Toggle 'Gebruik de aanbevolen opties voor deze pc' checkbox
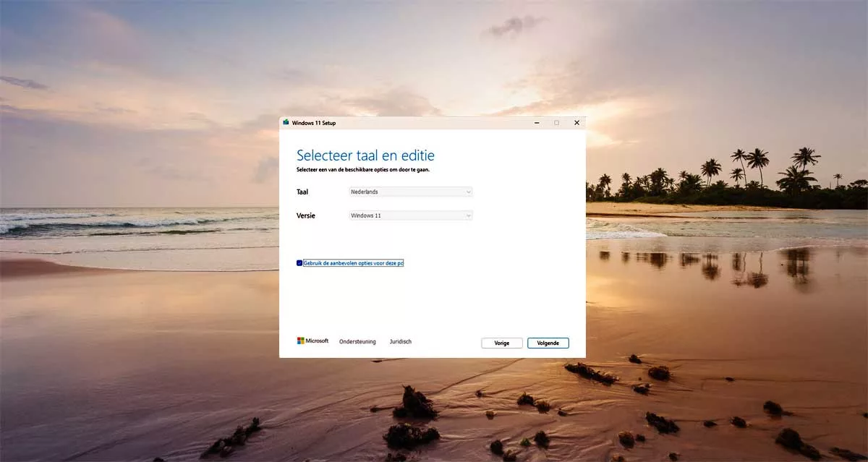The width and height of the screenshot is (868, 462). 299,263
